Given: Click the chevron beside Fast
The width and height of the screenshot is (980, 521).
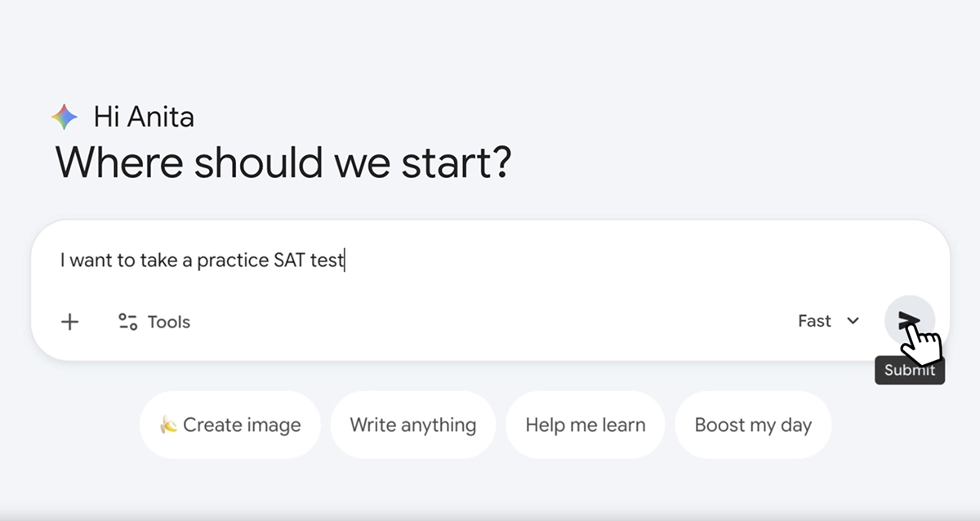Looking at the screenshot, I should tap(852, 321).
